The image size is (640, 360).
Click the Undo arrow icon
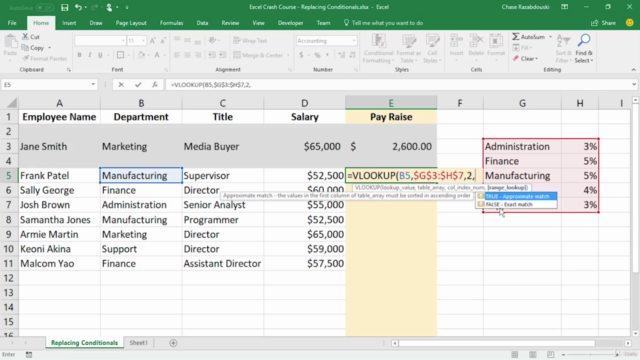click(78, 7)
